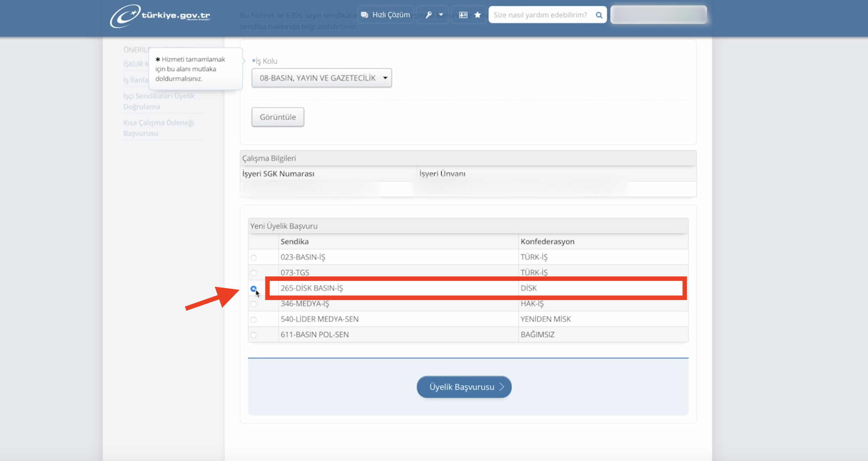
Task: Click the ID card icon in header
Action: 463,15
